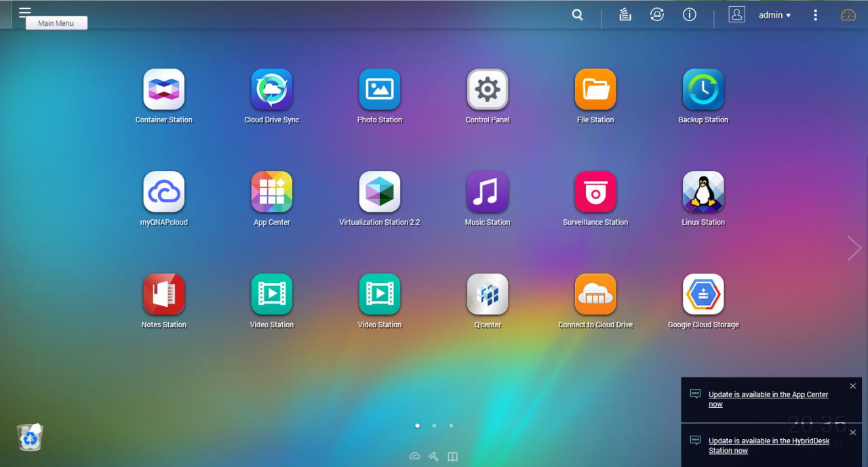This screenshot has height=467, width=868.
Task: Open Container Station app
Action: 164,90
